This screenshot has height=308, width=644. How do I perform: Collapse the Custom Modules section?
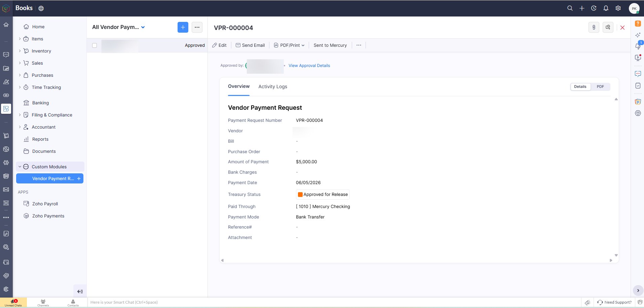tap(20, 167)
